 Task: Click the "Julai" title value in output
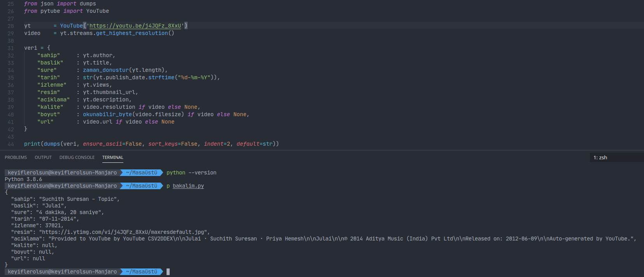53,206
